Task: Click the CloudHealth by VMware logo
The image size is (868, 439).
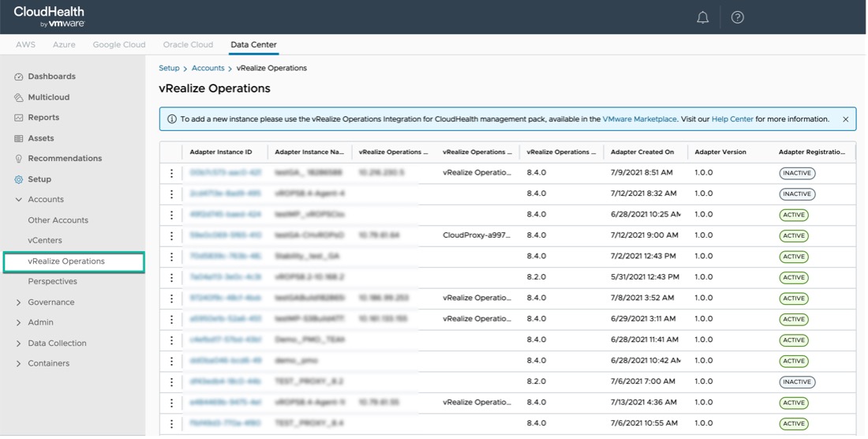Action: (x=49, y=17)
